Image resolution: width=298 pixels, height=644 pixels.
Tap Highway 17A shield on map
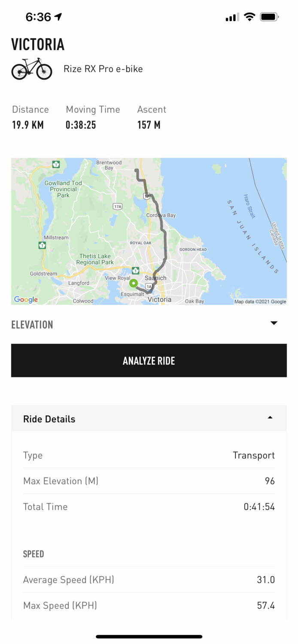pos(118,207)
